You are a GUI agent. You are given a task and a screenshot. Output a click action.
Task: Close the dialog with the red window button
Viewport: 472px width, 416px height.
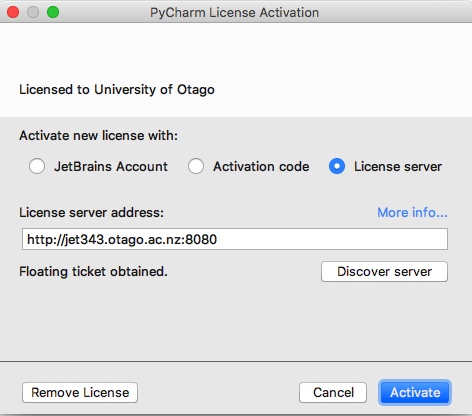click(x=13, y=12)
